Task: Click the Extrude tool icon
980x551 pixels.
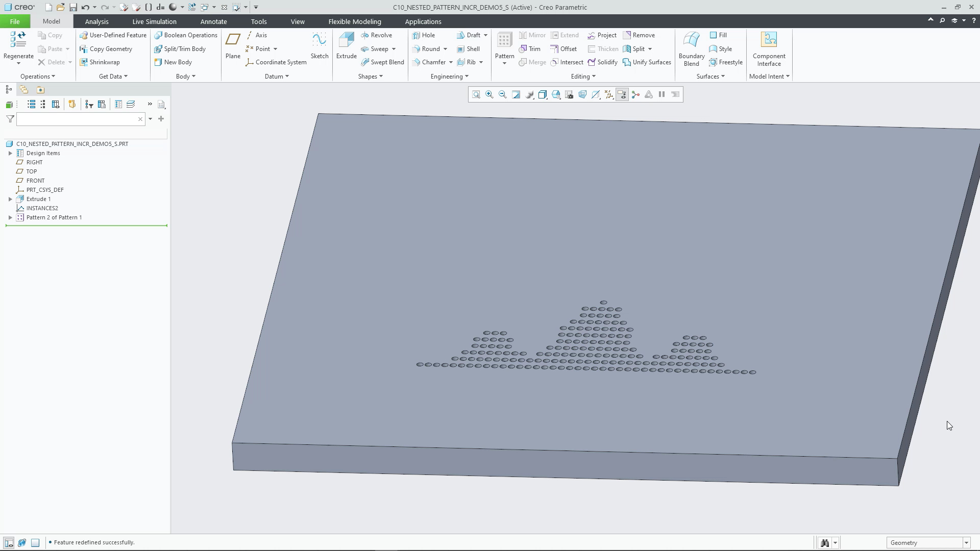Action: pyautogui.click(x=346, y=40)
